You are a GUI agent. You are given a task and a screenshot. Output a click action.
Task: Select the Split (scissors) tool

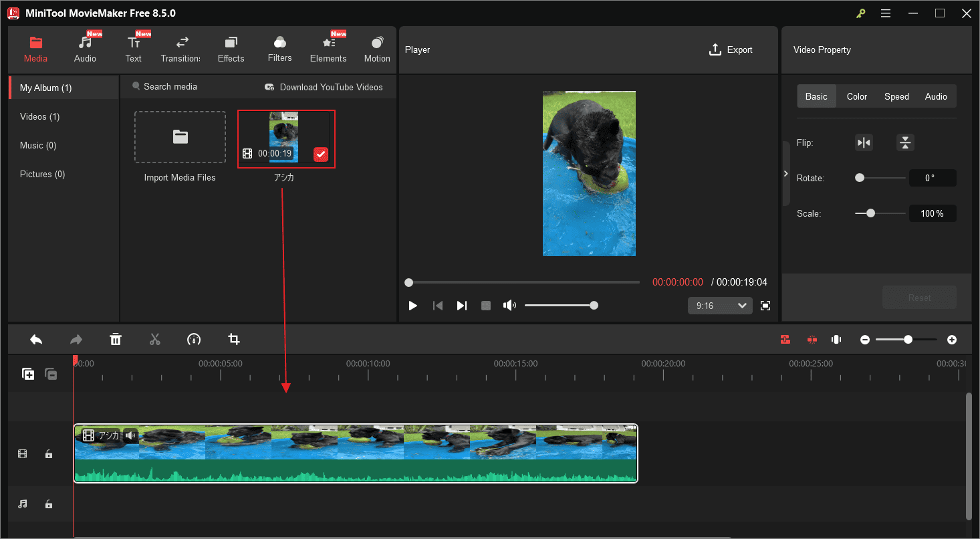point(155,339)
